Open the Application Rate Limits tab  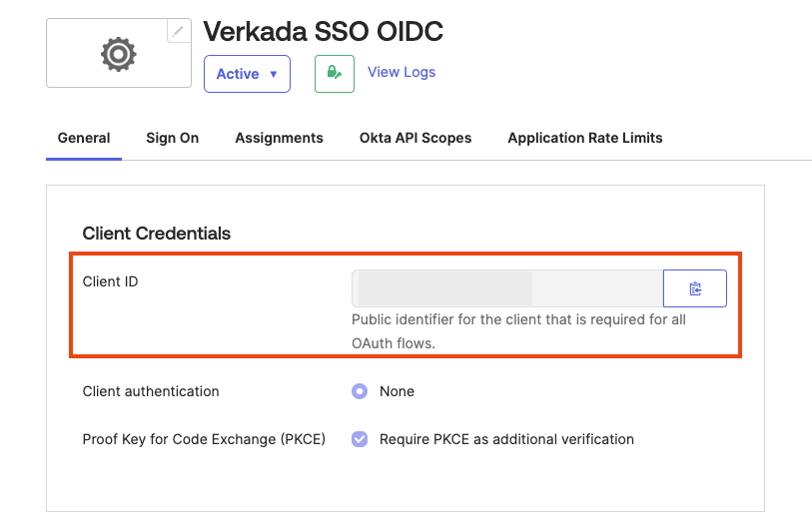[585, 138]
